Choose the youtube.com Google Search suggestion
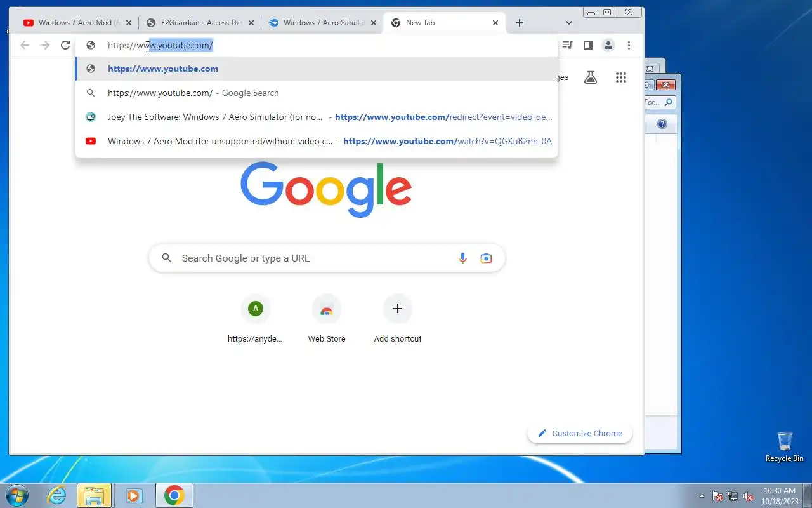 click(317, 93)
